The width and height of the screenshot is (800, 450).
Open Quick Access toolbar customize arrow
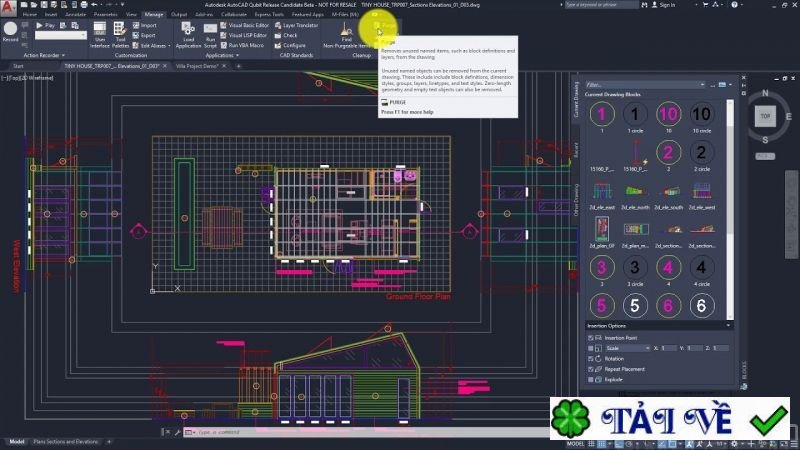[122, 5]
